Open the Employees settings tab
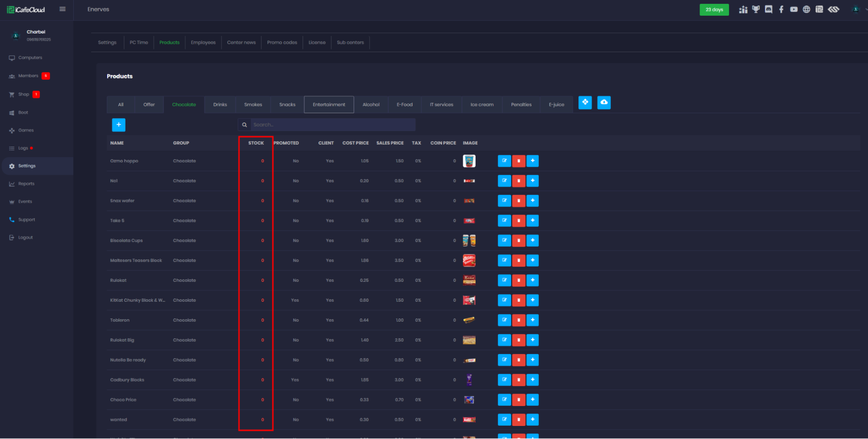Viewport: 868px width, 439px height. click(203, 43)
